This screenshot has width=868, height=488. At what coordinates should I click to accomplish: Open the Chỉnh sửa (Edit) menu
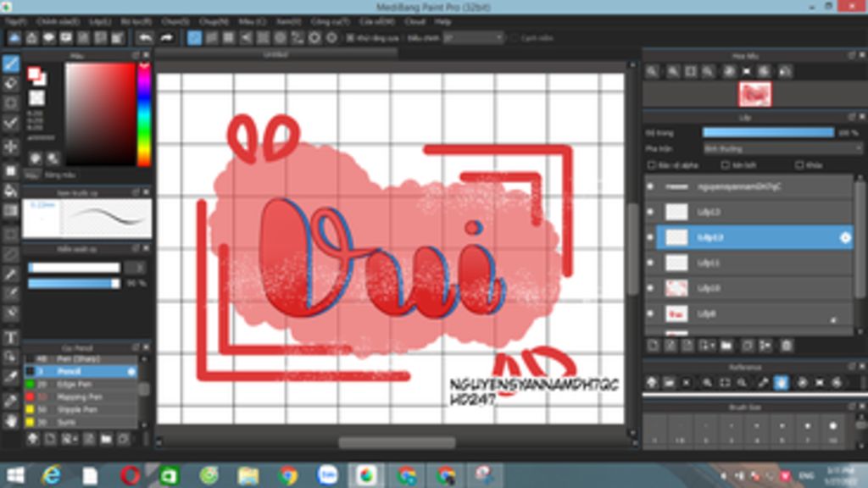58,21
